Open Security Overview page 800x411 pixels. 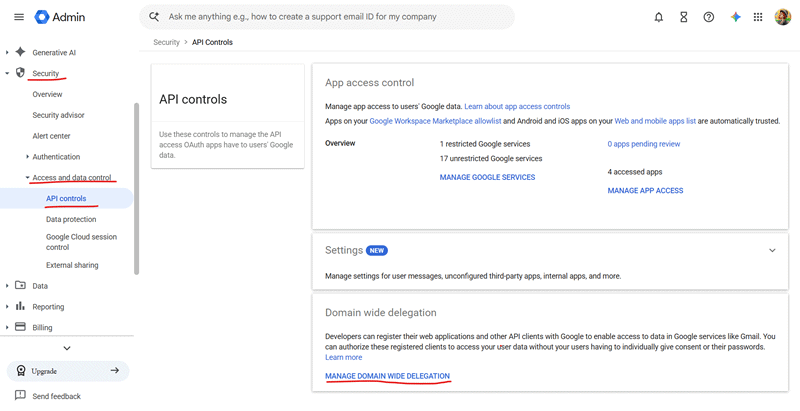[x=47, y=94]
